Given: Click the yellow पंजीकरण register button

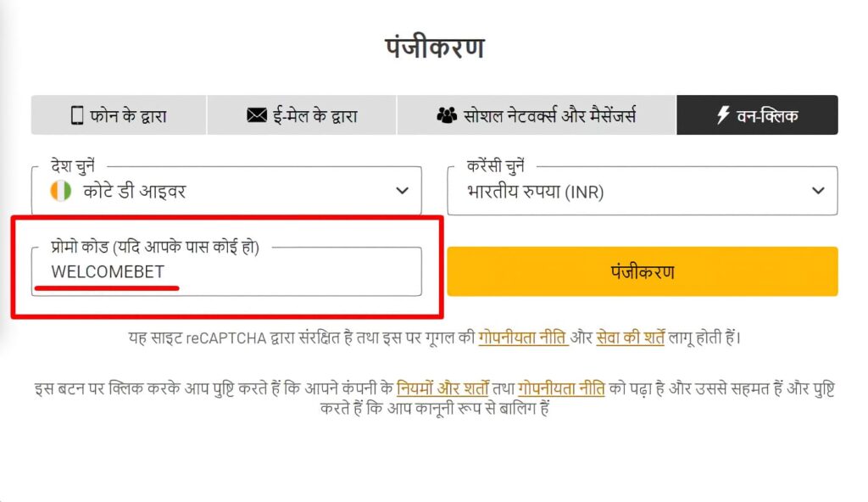Looking at the screenshot, I should click(643, 271).
